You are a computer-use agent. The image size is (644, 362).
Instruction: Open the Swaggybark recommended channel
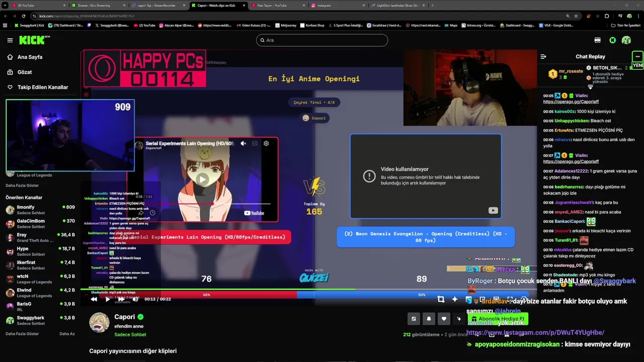(40, 320)
